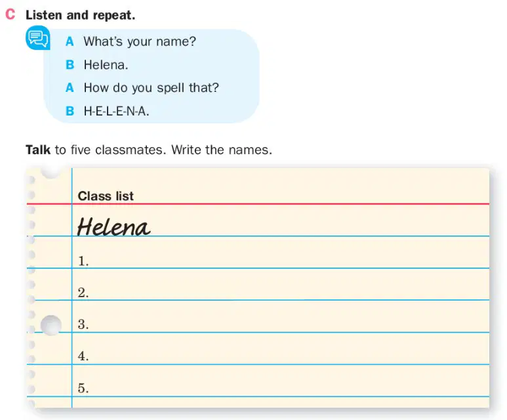Click the blue B label beside Helena
Image resolution: width=507 pixels, height=420 pixels.
point(70,65)
